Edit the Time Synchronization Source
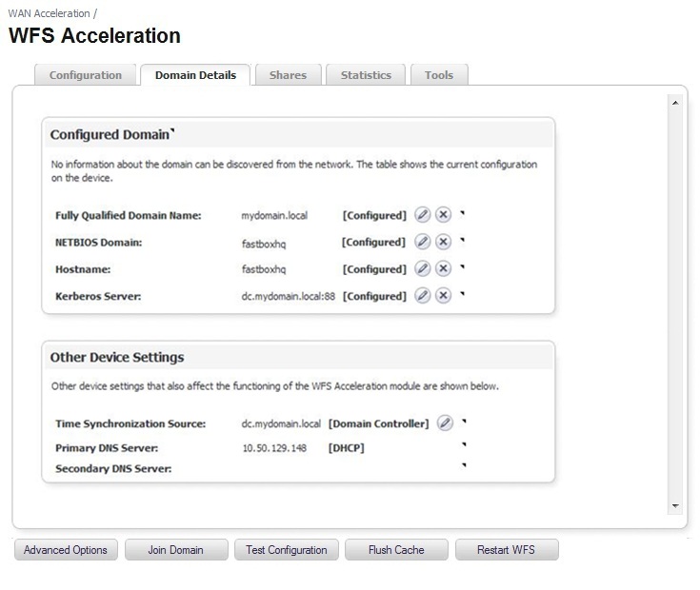 point(445,423)
